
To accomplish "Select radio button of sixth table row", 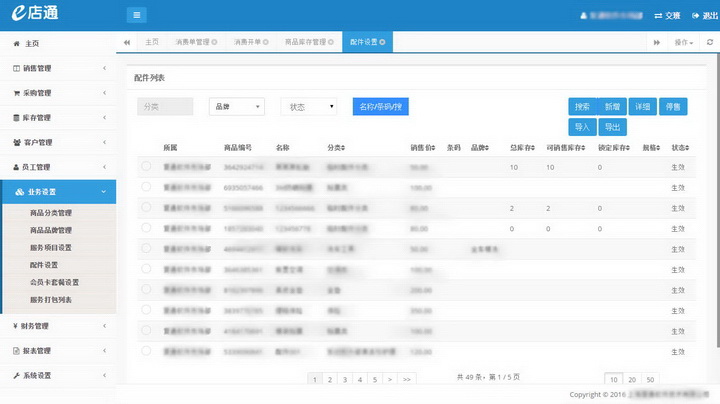I will pos(146,269).
